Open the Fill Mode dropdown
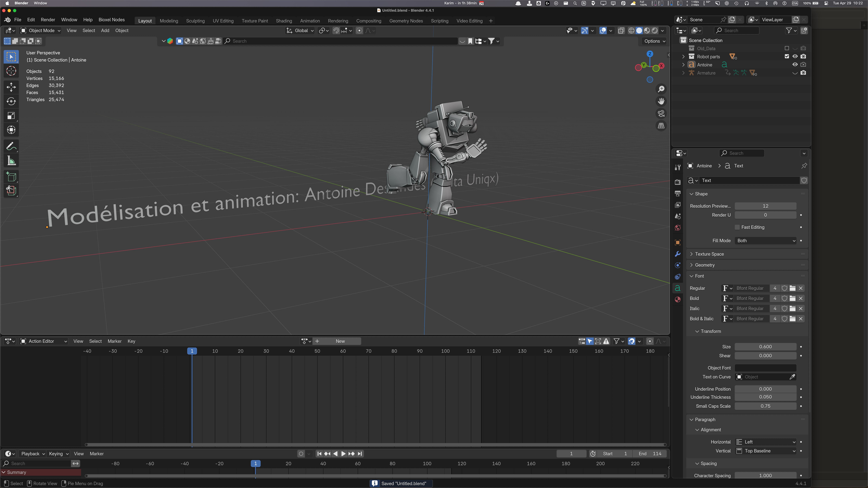 pos(766,241)
